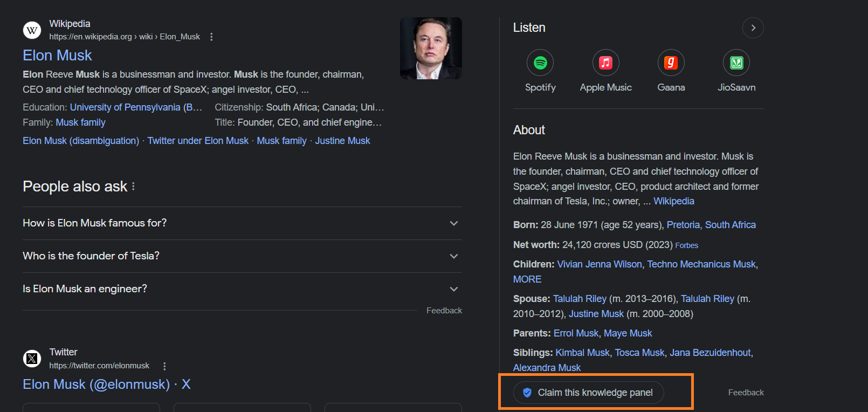Open more options for Wikipedia result
Screen dimensions: 868x412
[211, 37]
